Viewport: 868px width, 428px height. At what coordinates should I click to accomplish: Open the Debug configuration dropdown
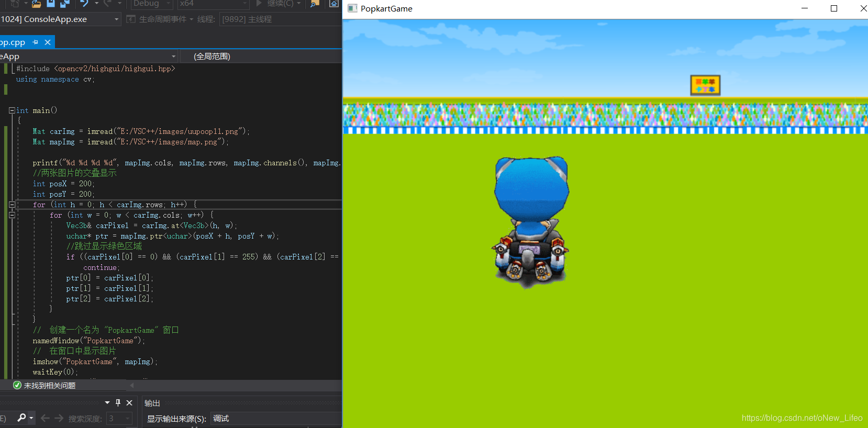pos(151,4)
